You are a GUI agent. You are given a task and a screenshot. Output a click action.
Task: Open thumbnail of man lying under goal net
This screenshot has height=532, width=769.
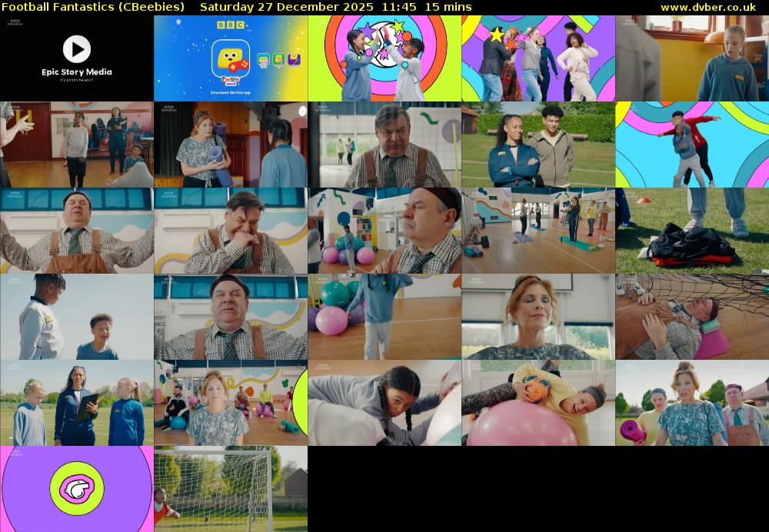(692, 317)
